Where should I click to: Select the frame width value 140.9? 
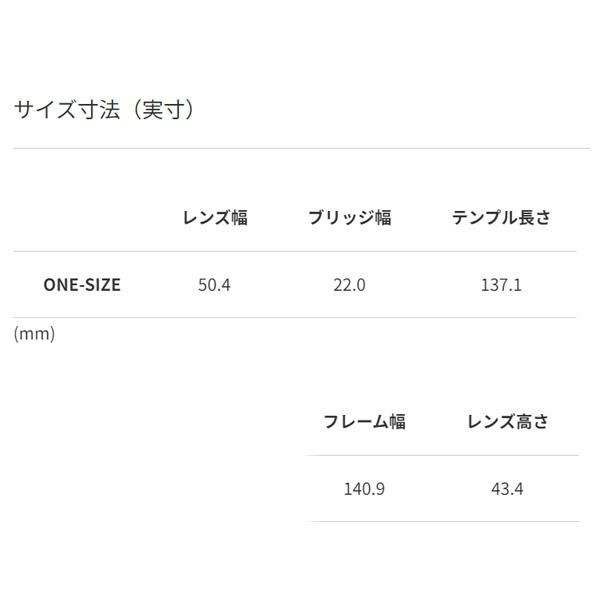[364, 489]
